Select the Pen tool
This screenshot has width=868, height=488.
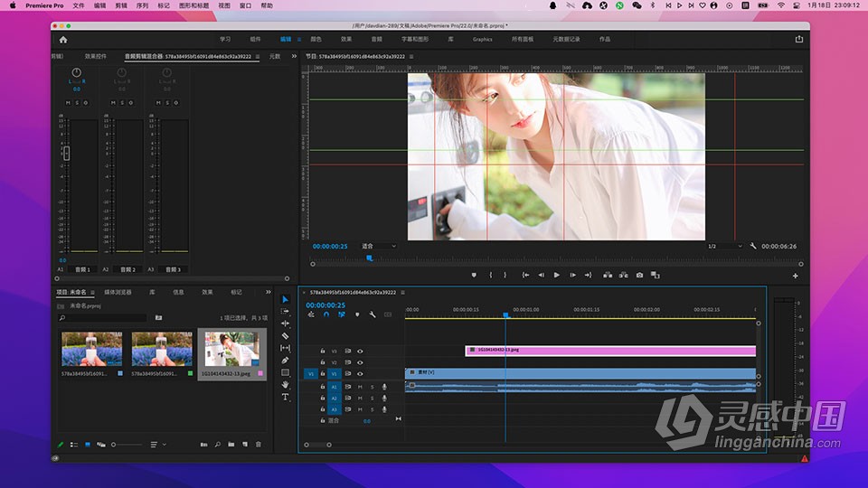pyautogui.click(x=285, y=361)
